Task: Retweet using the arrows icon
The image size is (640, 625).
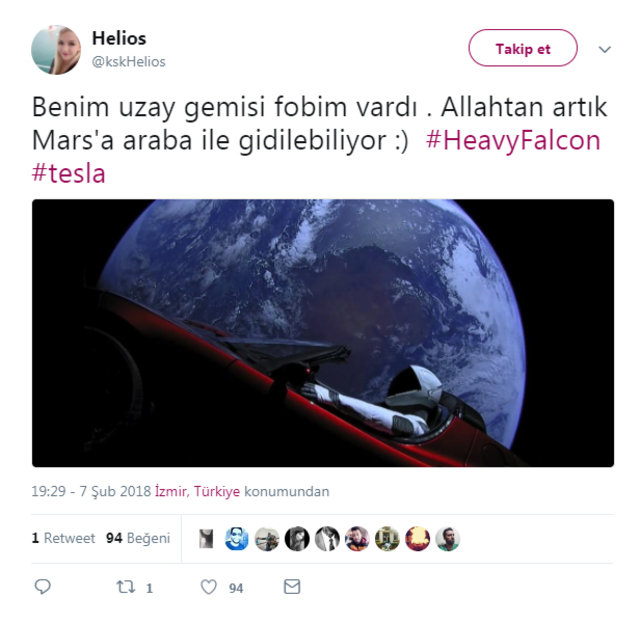Action: pyautogui.click(x=126, y=587)
